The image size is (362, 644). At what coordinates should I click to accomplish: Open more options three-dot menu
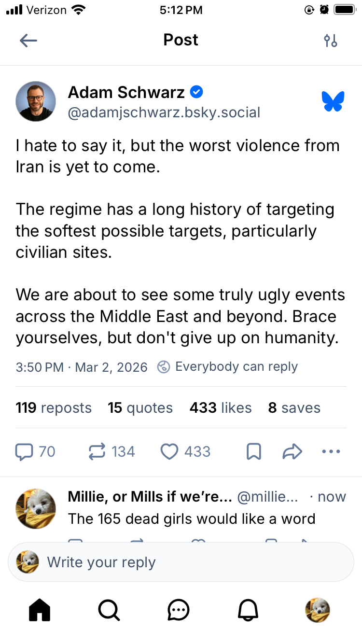pyautogui.click(x=331, y=452)
